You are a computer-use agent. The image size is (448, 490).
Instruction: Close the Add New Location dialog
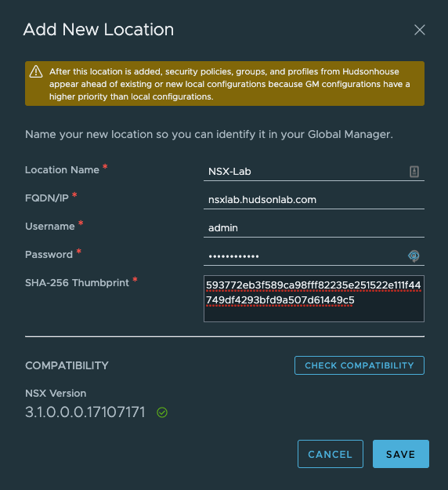(419, 30)
